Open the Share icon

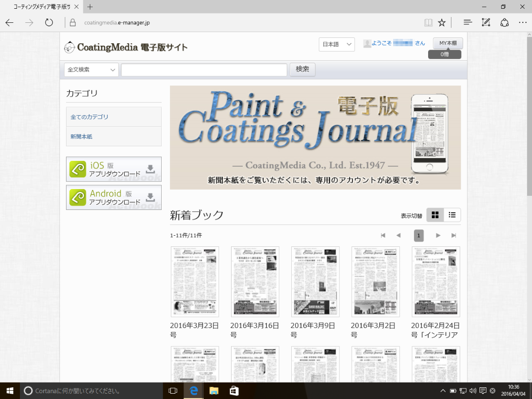tap(504, 23)
